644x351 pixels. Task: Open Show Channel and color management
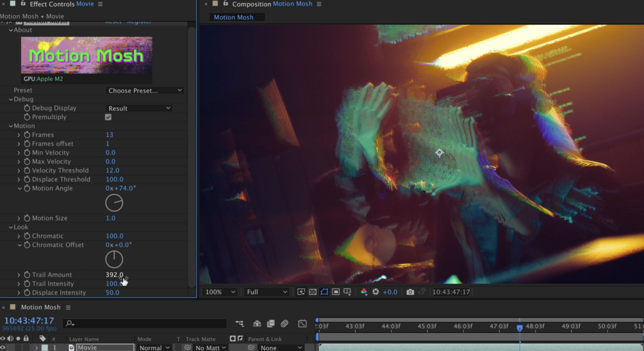point(364,292)
